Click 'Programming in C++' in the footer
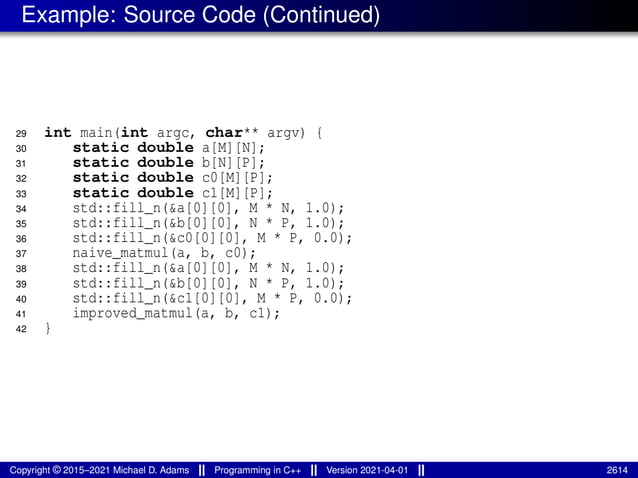The image size is (638, 478). pyautogui.click(x=258, y=470)
